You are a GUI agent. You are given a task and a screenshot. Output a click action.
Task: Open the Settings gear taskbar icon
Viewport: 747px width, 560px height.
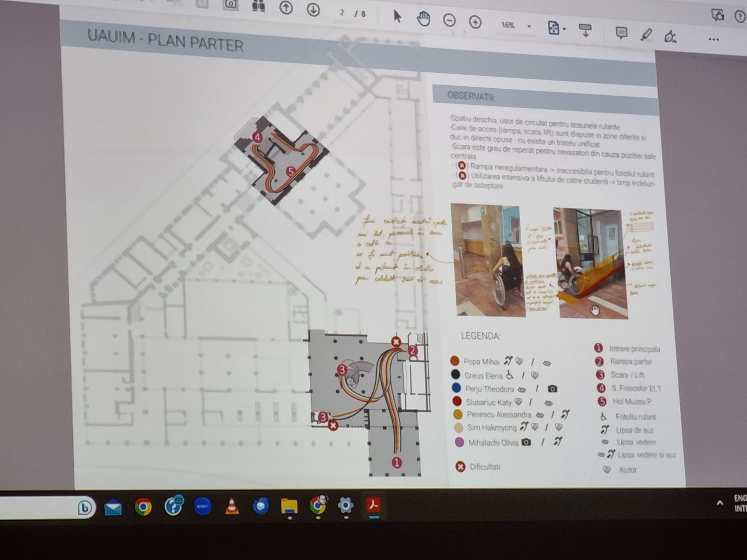pos(345,506)
